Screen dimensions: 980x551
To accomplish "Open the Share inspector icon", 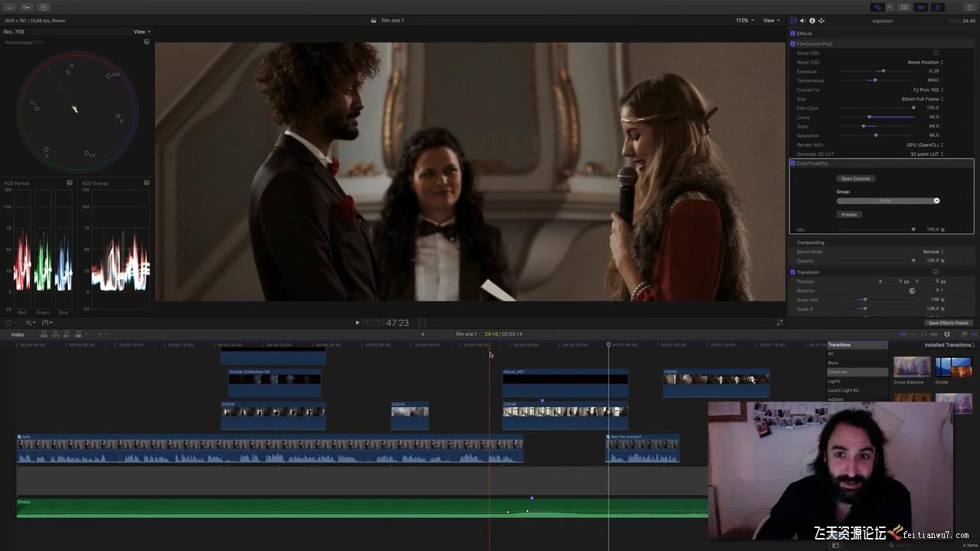I will point(821,21).
